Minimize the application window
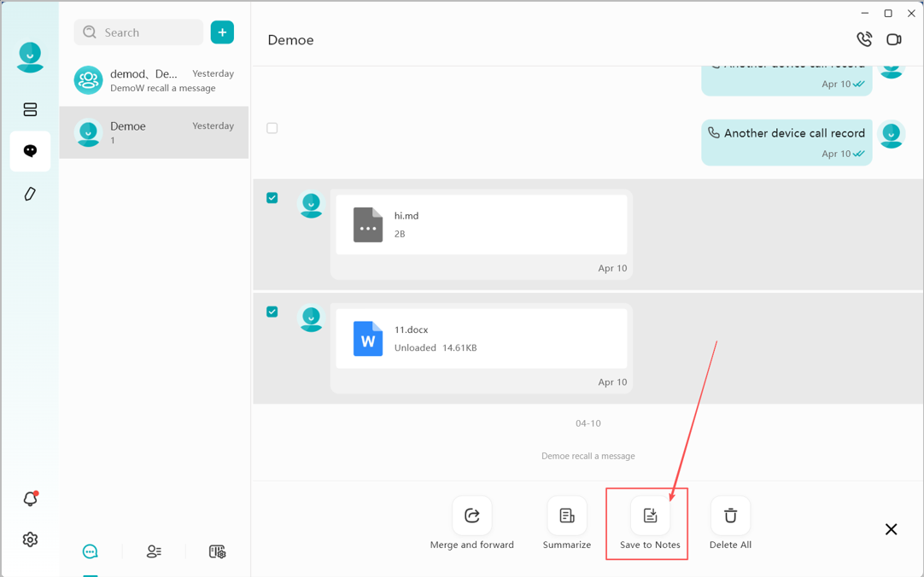The height and width of the screenshot is (577, 924). tap(865, 13)
